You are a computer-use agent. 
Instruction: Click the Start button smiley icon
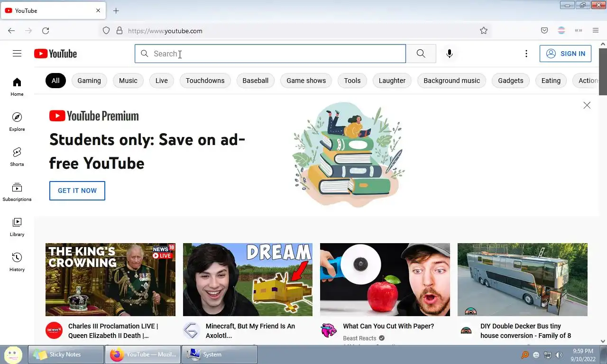(x=13, y=354)
